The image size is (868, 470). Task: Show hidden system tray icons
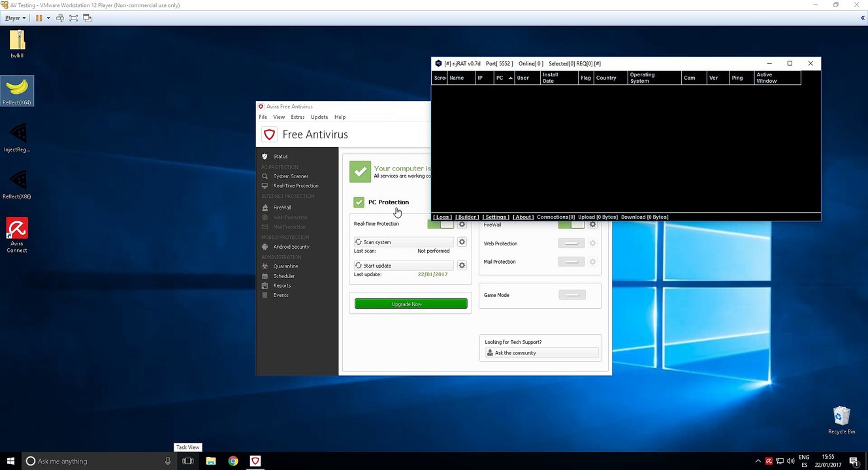pyautogui.click(x=758, y=461)
